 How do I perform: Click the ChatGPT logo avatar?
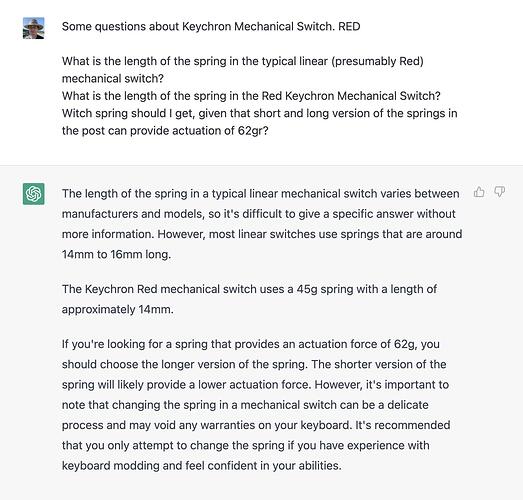pyautogui.click(x=34, y=194)
